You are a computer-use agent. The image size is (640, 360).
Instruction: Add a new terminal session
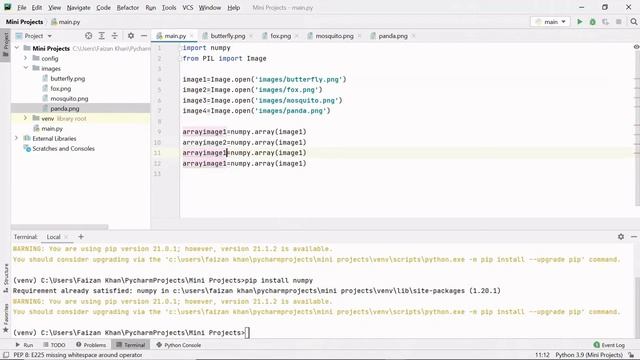pos(81,236)
